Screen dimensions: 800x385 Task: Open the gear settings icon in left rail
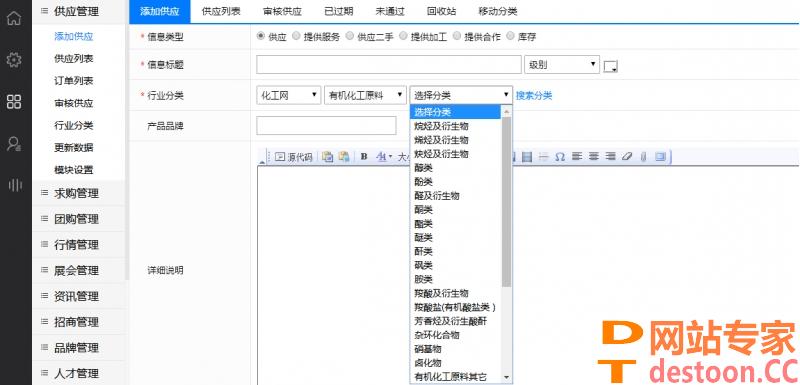pyautogui.click(x=14, y=60)
